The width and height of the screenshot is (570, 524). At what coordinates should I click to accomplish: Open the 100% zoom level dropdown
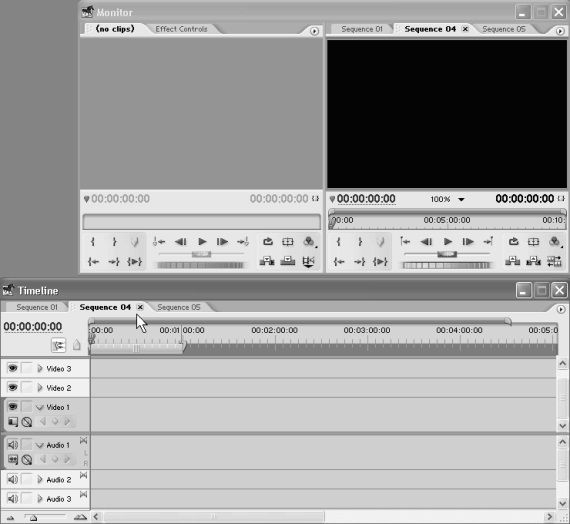pyautogui.click(x=461, y=199)
